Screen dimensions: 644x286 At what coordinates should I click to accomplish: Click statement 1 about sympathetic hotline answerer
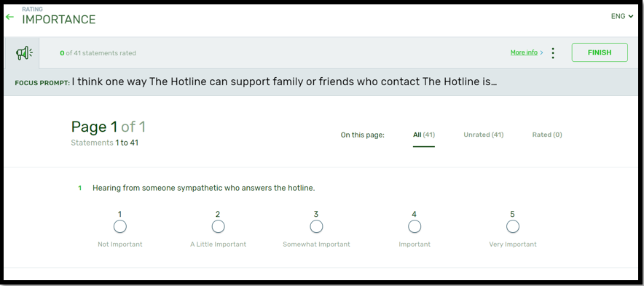pyautogui.click(x=204, y=188)
